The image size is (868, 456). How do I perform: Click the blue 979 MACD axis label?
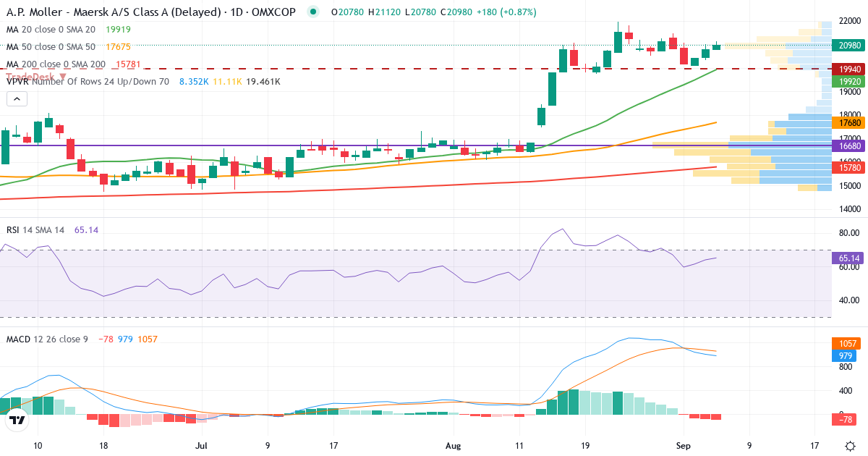coord(844,355)
